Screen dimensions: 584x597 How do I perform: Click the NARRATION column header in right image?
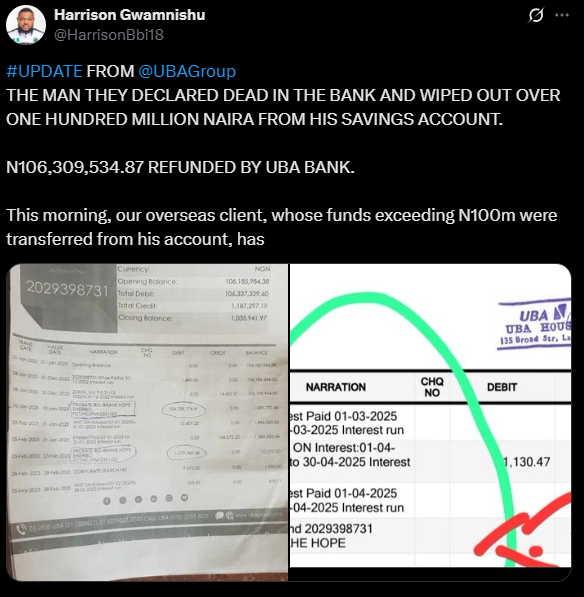(336, 387)
